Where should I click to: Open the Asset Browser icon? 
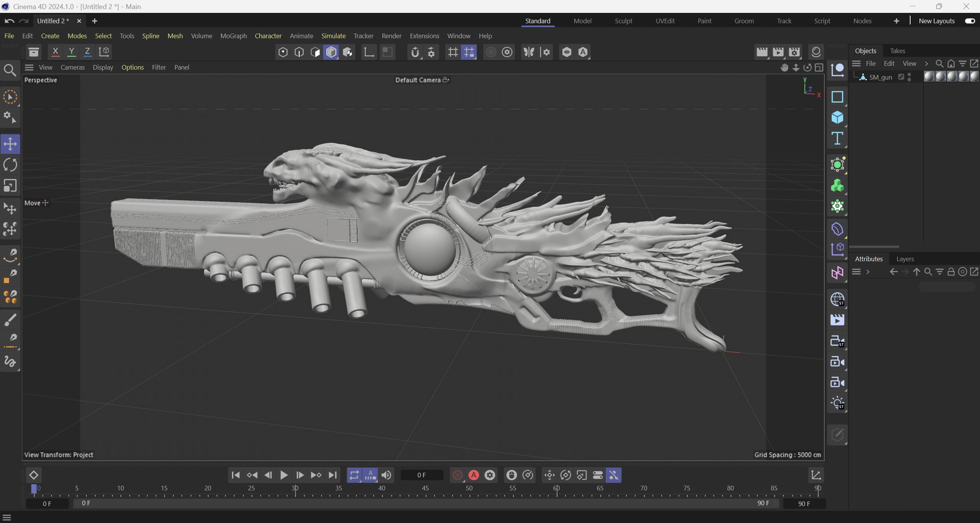[33, 52]
